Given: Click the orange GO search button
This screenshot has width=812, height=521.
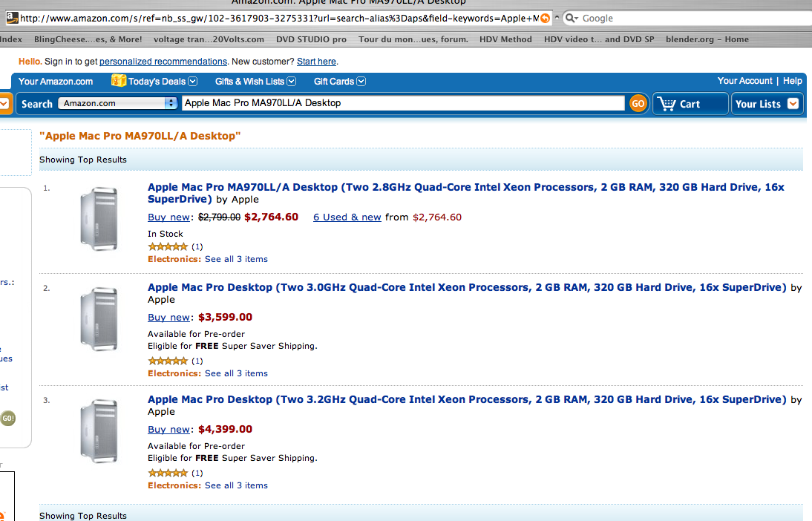Looking at the screenshot, I should [638, 104].
